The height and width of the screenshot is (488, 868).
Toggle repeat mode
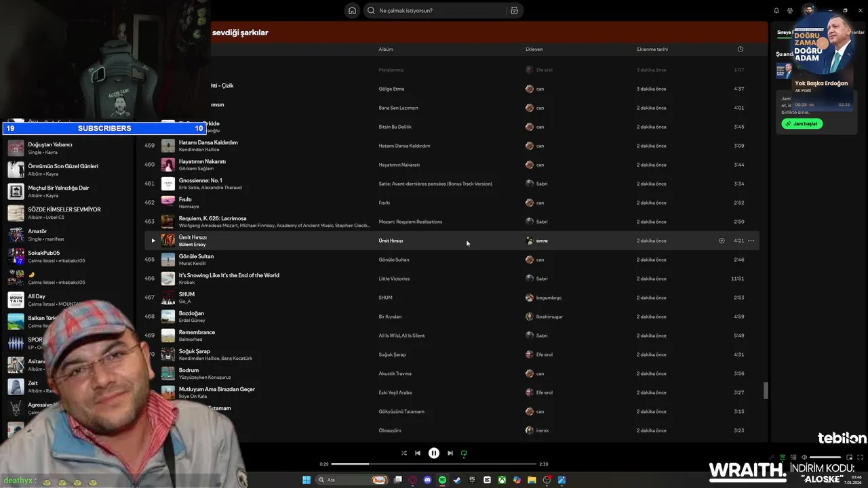(464, 453)
